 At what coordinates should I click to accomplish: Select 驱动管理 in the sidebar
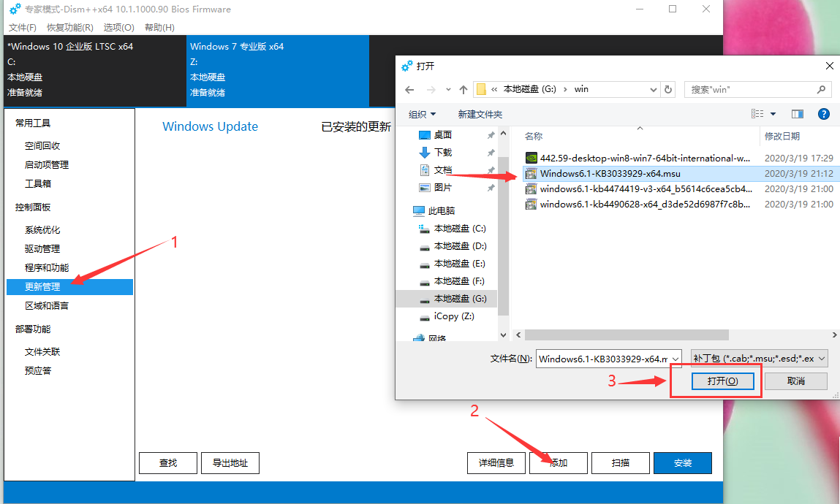tap(42, 249)
